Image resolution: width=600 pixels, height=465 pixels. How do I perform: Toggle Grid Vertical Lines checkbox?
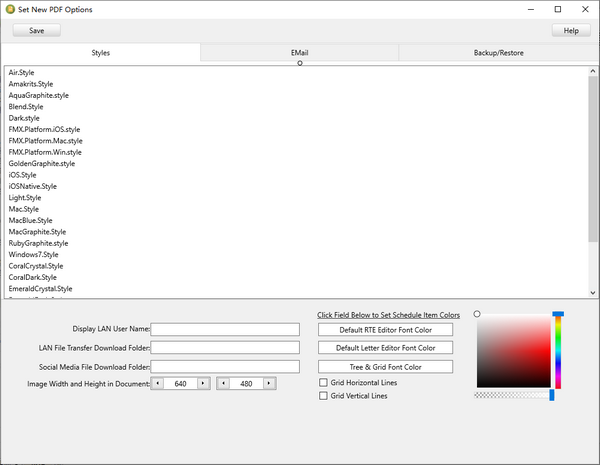point(323,396)
